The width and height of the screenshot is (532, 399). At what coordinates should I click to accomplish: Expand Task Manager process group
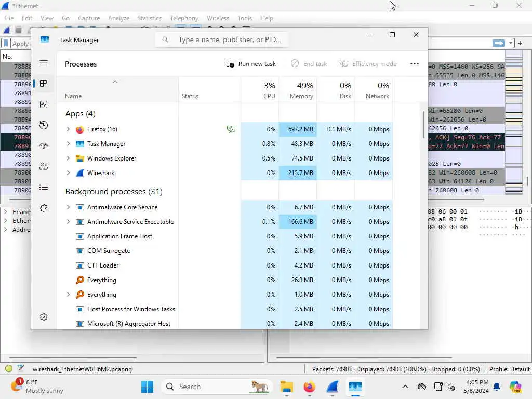(68, 144)
